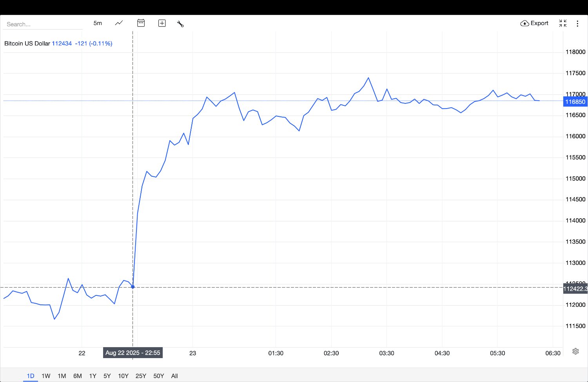The image size is (588, 382).
Task: Collapse the chart from fullscreen view
Action: pyautogui.click(x=563, y=23)
